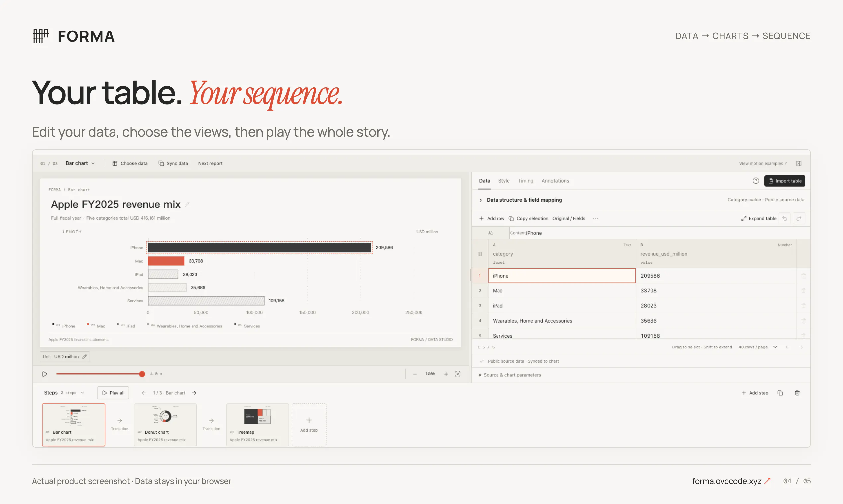843x504 pixels.
Task: Click the play button on timeline
Action: pos(44,374)
